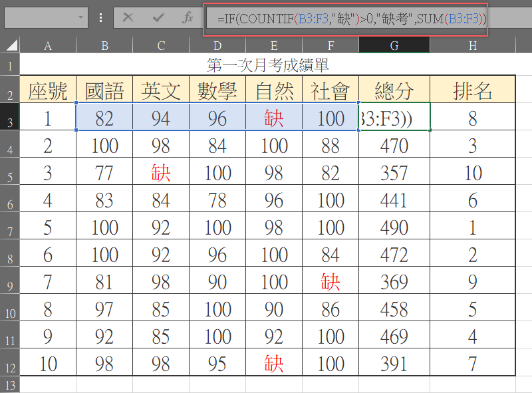Viewport: 532px width, 393px height.
Task: Click the 排名 header cell
Action: [x=472, y=90]
